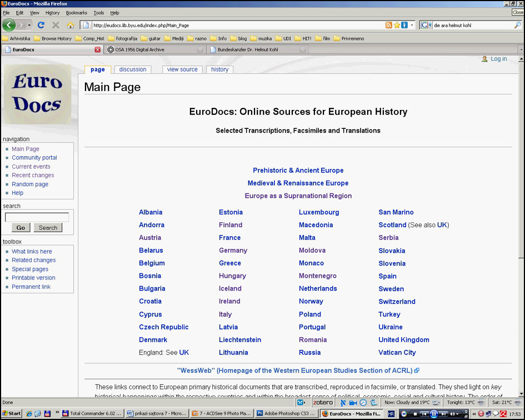Expand hidden Quick Launch icons chevron
The height and width of the screenshot is (420, 525).
[x=57, y=413]
